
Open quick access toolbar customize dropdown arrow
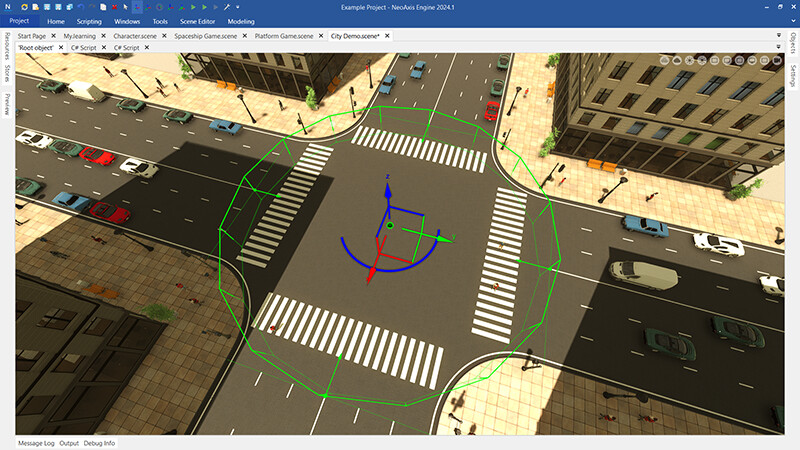238,7
